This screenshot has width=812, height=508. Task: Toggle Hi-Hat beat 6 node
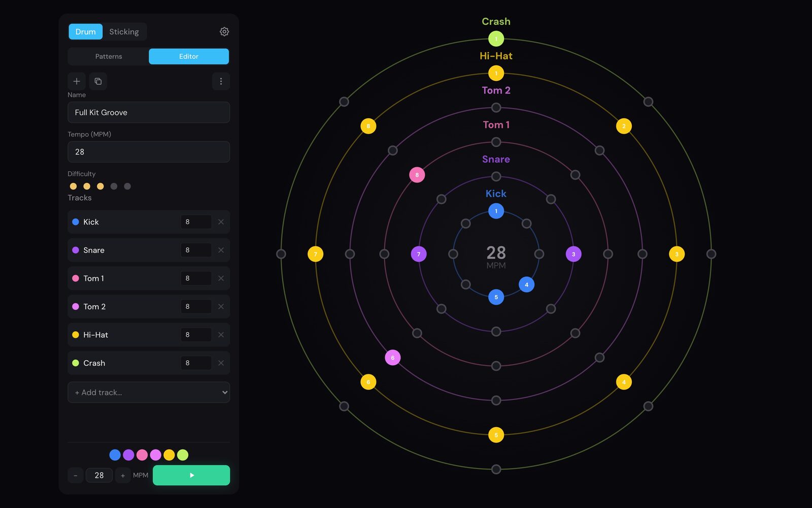pyautogui.click(x=368, y=382)
